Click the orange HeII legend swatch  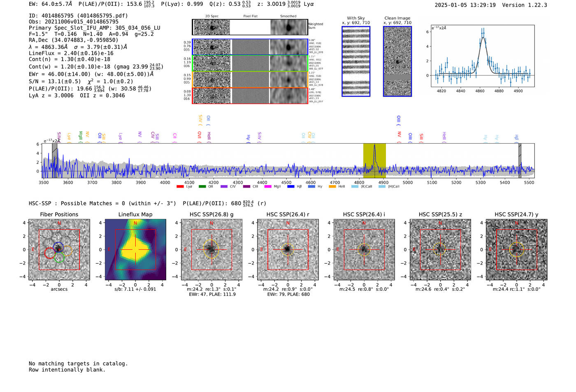pyautogui.click(x=332, y=187)
